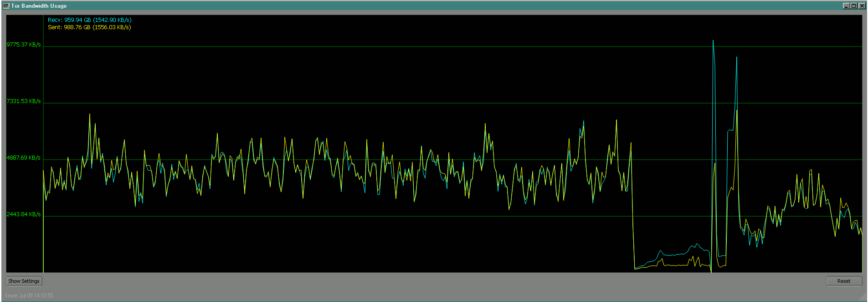Select the 4887.69 KB/s axis label
868x302 pixels.
[24, 158]
